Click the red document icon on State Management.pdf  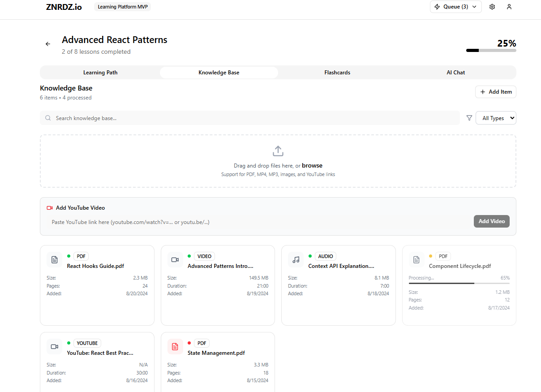175,347
